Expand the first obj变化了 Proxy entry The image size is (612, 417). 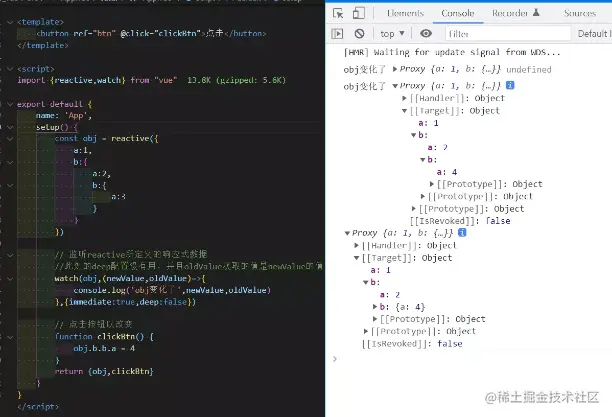tap(395, 69)
